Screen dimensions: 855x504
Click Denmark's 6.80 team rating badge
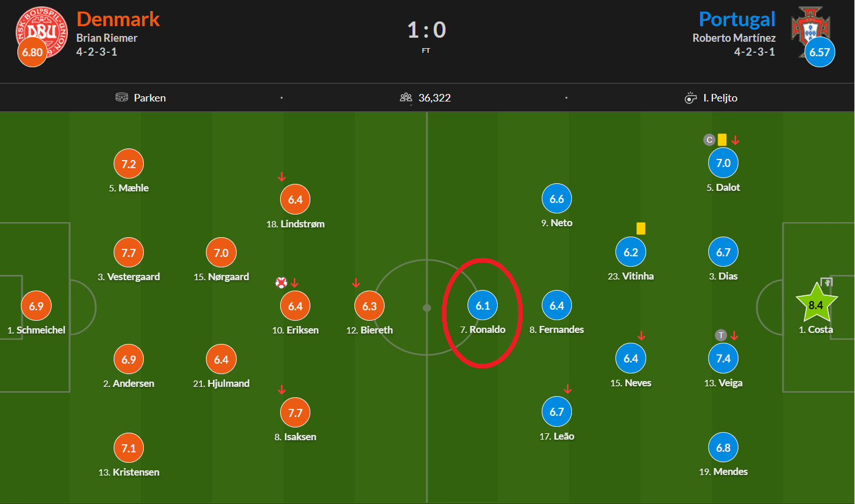coord(32,52)
